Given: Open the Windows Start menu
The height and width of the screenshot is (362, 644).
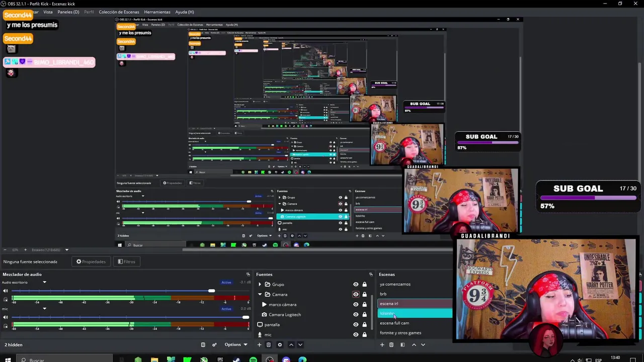Looking at the screenshot, I should click(8, 360).
